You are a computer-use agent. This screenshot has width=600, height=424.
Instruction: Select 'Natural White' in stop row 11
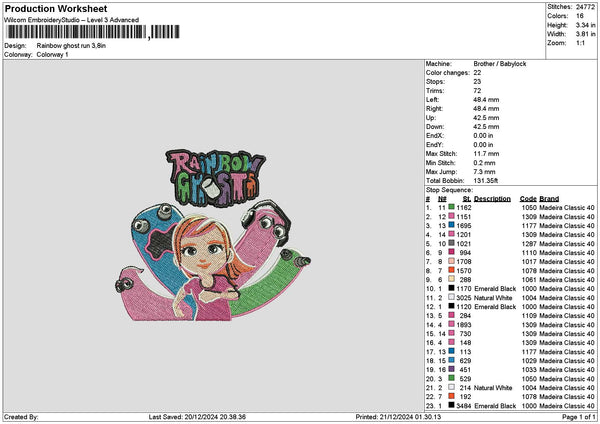tap(493, 297)
